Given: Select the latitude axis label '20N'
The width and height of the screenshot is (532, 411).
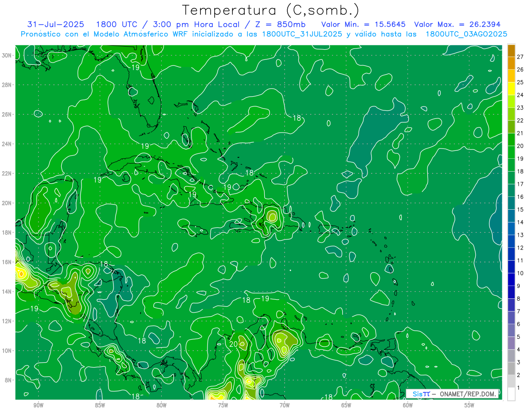Looking at the screenshot, I should point(7,203).
